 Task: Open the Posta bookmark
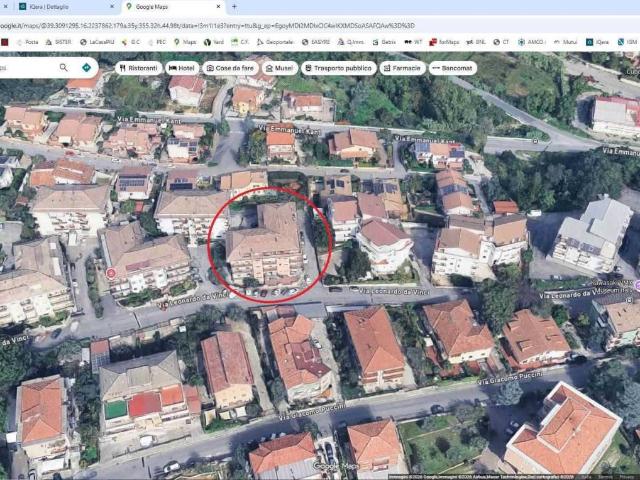tap(27, 42)
